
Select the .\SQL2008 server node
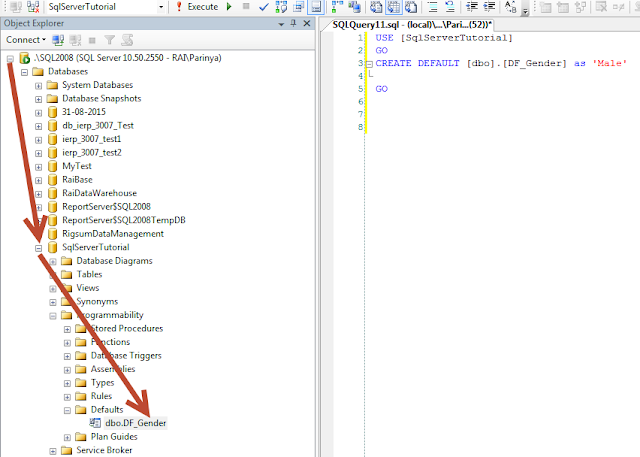[x=127, y=58]
